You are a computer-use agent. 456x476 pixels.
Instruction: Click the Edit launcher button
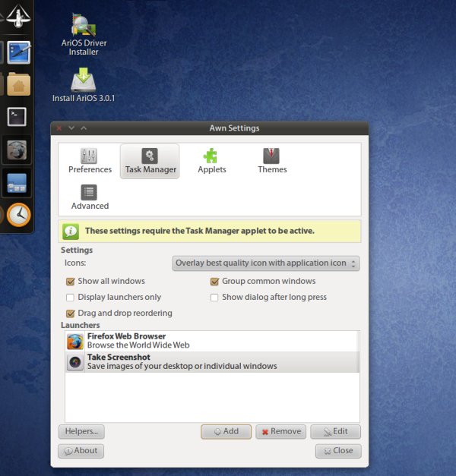click(x=336, y=432)
